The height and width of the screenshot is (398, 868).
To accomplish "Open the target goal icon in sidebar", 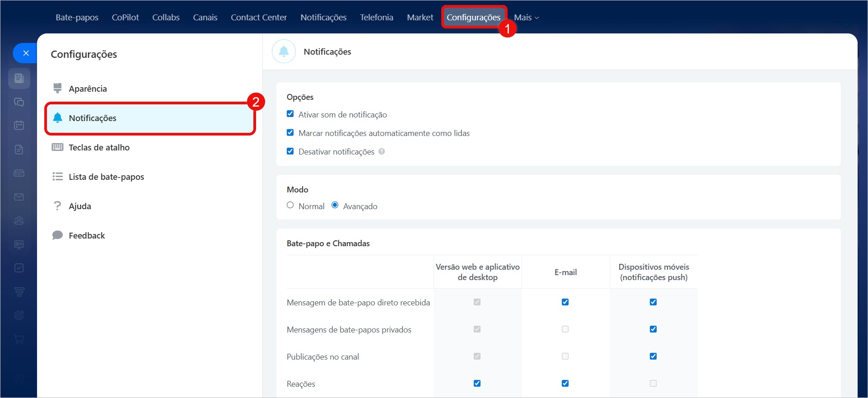I will (x=19, y=315).
